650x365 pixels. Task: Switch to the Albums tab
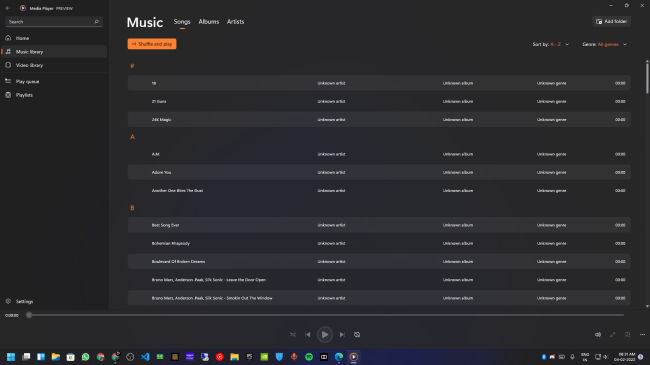(x=209, y=22)
